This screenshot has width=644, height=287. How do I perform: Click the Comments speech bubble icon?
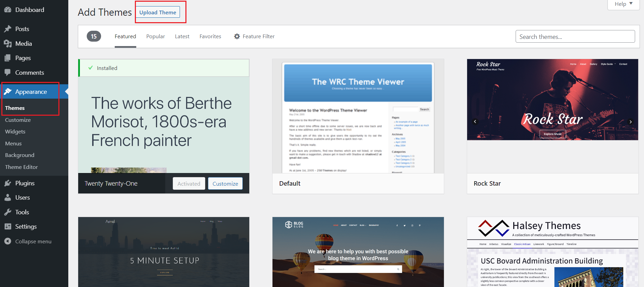click(8, 73)
